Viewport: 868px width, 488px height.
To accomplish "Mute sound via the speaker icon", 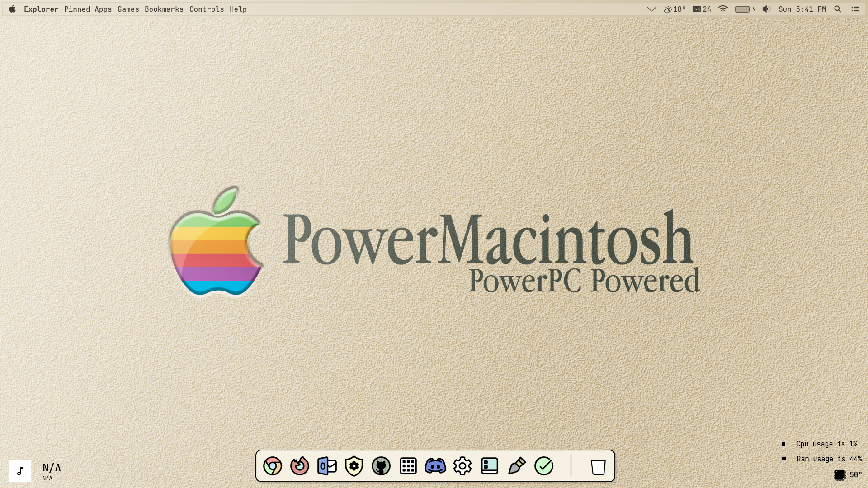I will pos(766,9).
